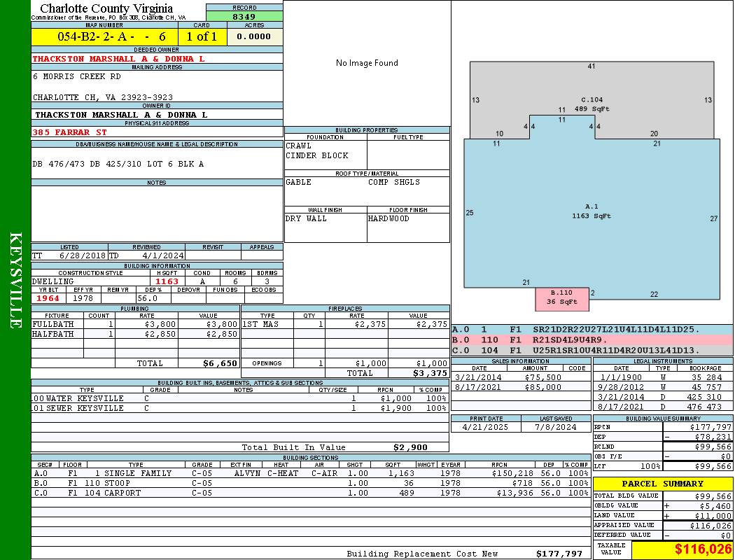The image size is (735, 560).
Task: Select deeded owner THACKSTON MARSHALL A & DONNA L
Action: 119,59
